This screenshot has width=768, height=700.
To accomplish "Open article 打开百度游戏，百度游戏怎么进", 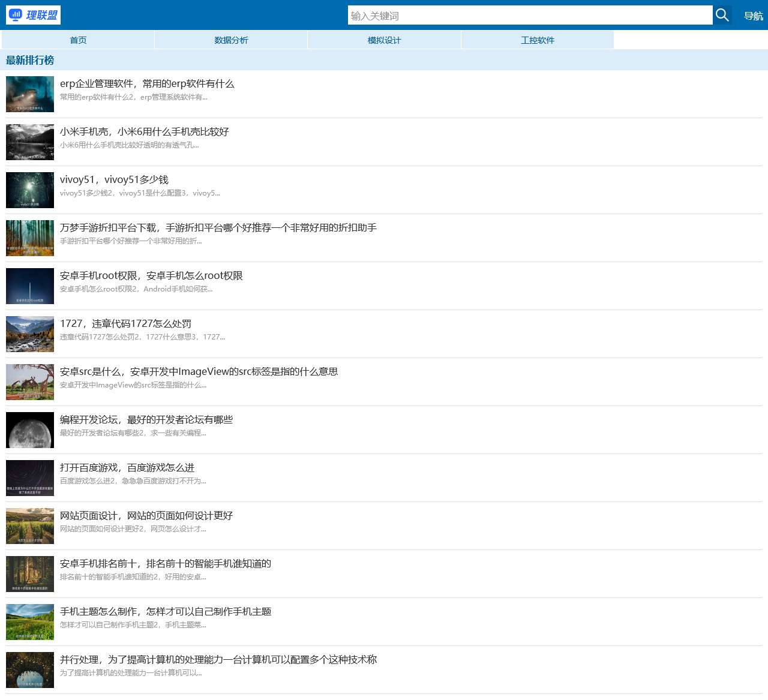I will [x=127, y=468].
